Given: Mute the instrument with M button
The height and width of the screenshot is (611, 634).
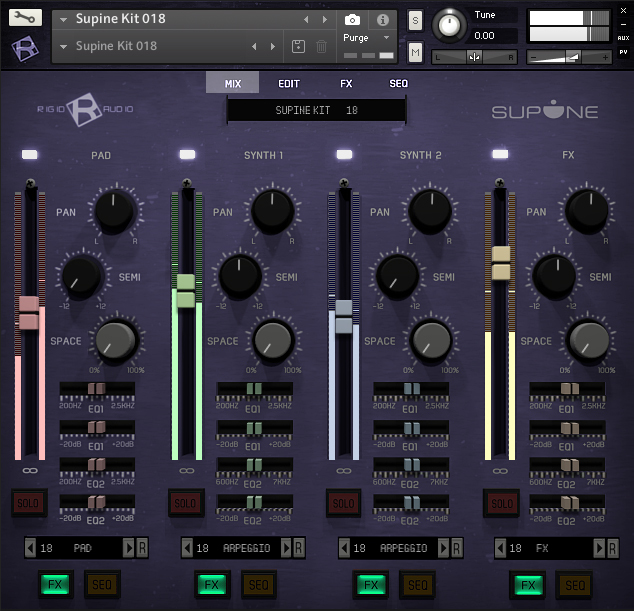Looking at the screenshot, I should tap(415, 51).
